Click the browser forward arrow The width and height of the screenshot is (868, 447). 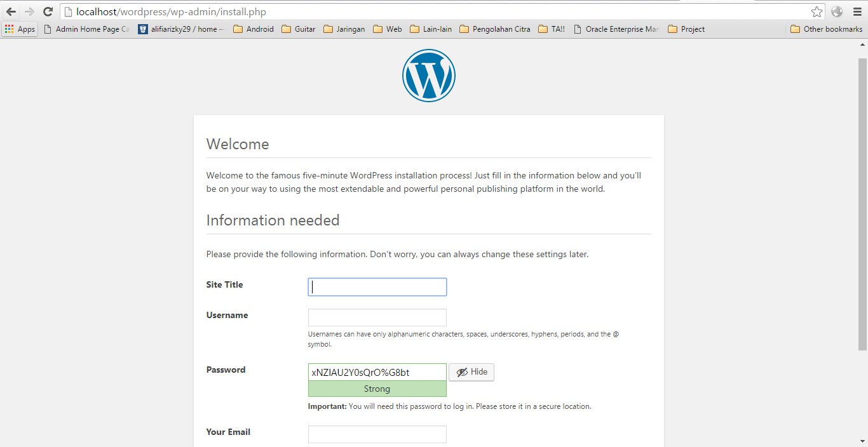click(x=29, y=11)
